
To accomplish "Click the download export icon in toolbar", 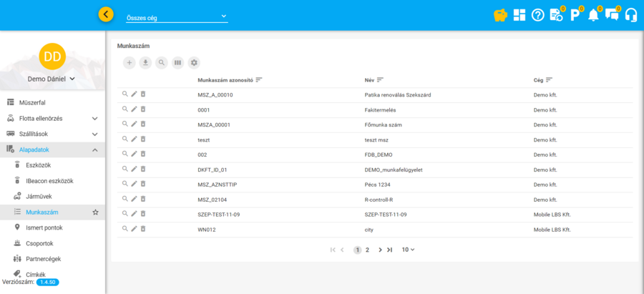I will click(146, 63).
